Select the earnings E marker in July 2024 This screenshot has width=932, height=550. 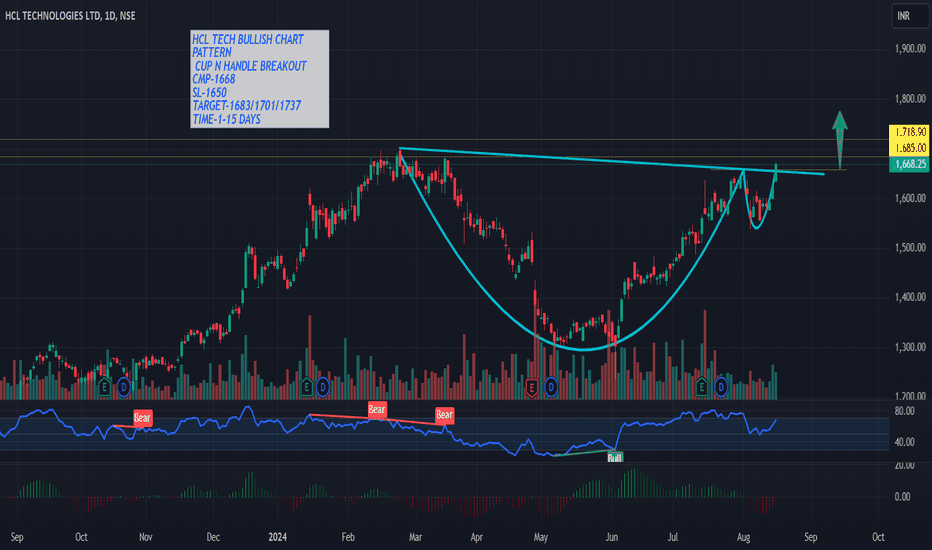click(701, 388)
